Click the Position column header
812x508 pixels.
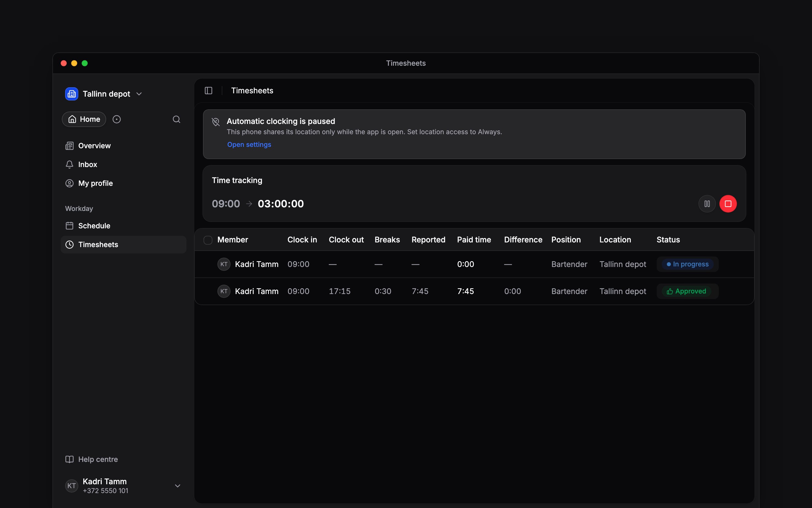point(566,240)
